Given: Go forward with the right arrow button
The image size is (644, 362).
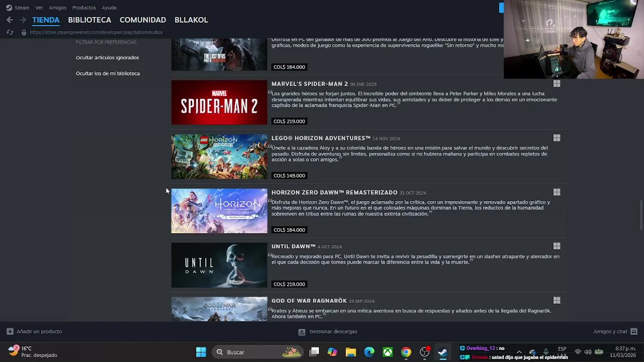Looking at the screenshot, I should click(23, 20).
